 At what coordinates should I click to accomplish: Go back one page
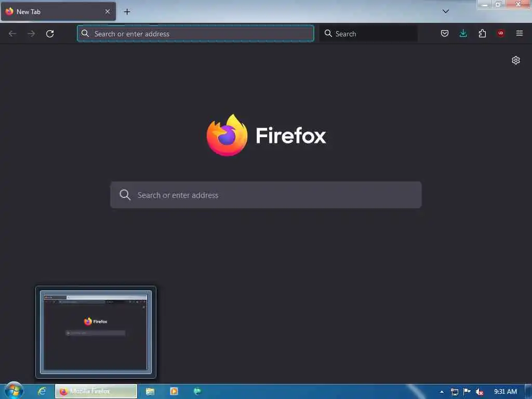pyautogui.click(x=12, y=34)
